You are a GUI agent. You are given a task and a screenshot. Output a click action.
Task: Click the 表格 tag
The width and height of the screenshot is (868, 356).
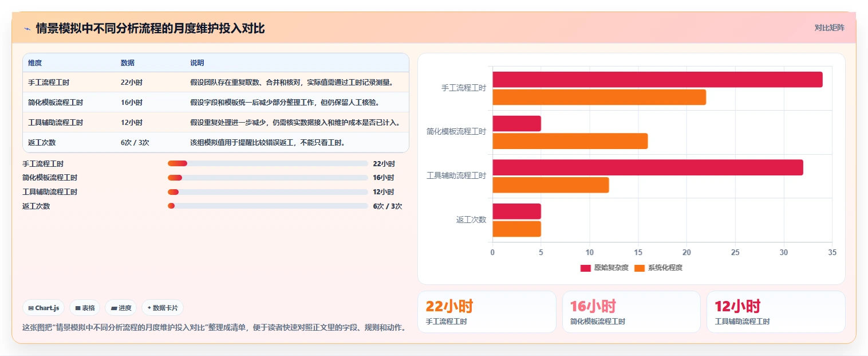click(85, 308)
